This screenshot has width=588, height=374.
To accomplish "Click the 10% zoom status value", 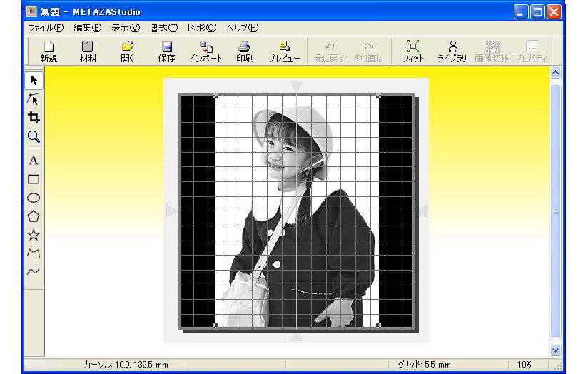I will pyautogui.click(x=524, y=365).
